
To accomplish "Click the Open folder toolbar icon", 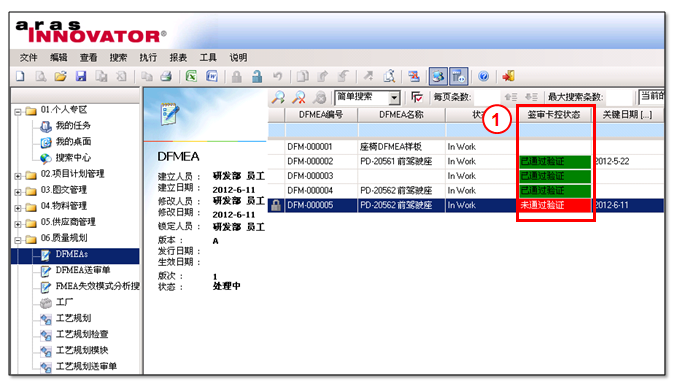I will click(x=61, y=76).
